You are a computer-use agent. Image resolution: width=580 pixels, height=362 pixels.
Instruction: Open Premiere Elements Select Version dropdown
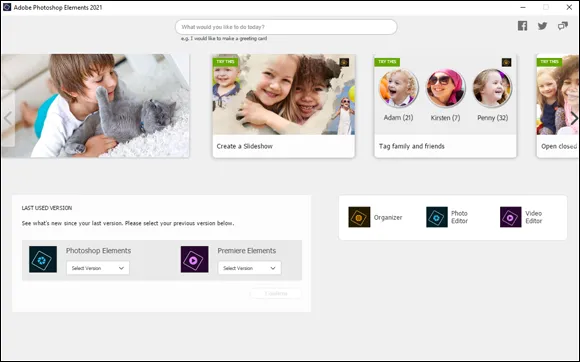click(250, 268)
